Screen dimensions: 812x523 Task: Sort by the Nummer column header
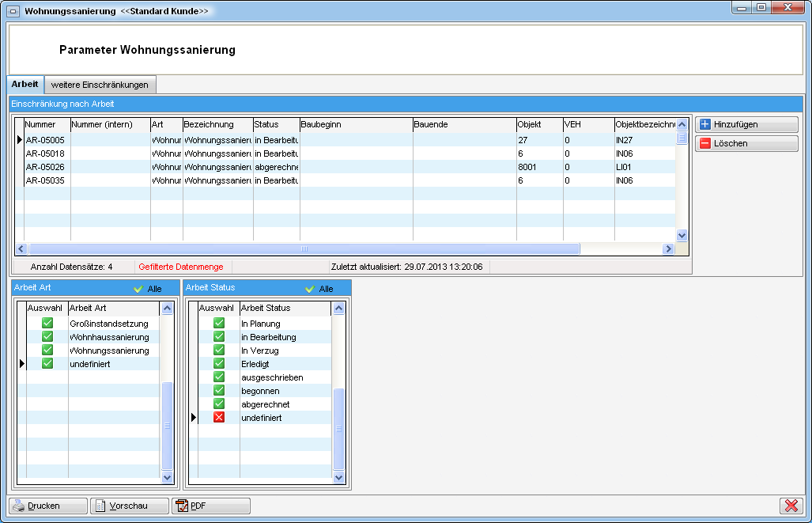(x=47, y=125)
